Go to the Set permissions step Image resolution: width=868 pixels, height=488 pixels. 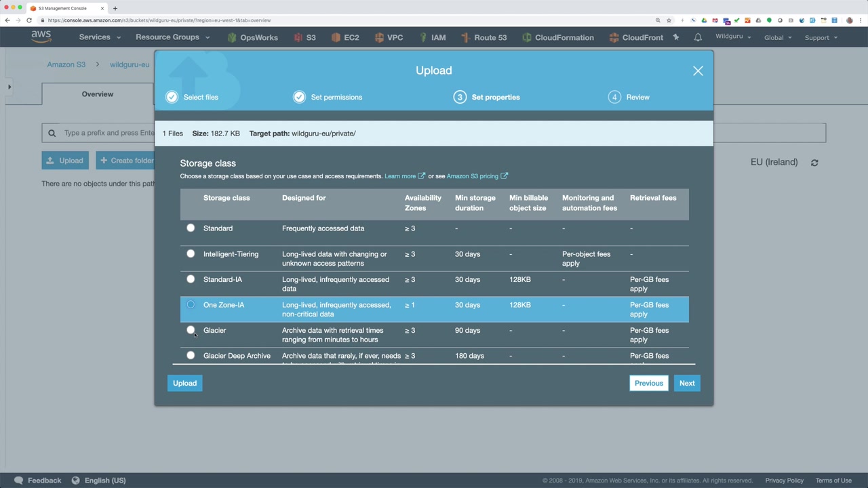pos(328,97)
